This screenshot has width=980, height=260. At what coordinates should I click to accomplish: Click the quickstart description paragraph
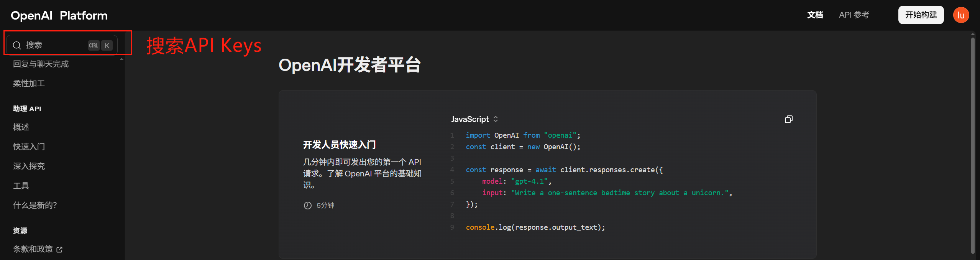click(x=362, y=174)
